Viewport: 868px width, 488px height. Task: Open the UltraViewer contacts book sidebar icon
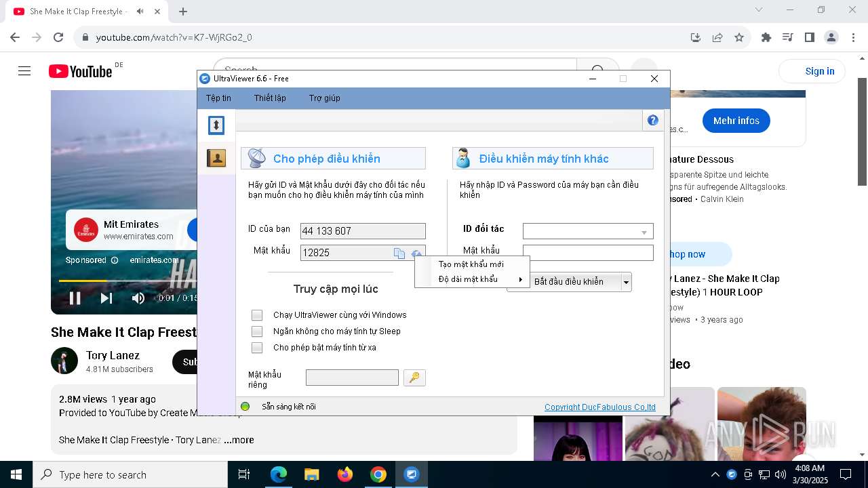[x=216, y=159]
